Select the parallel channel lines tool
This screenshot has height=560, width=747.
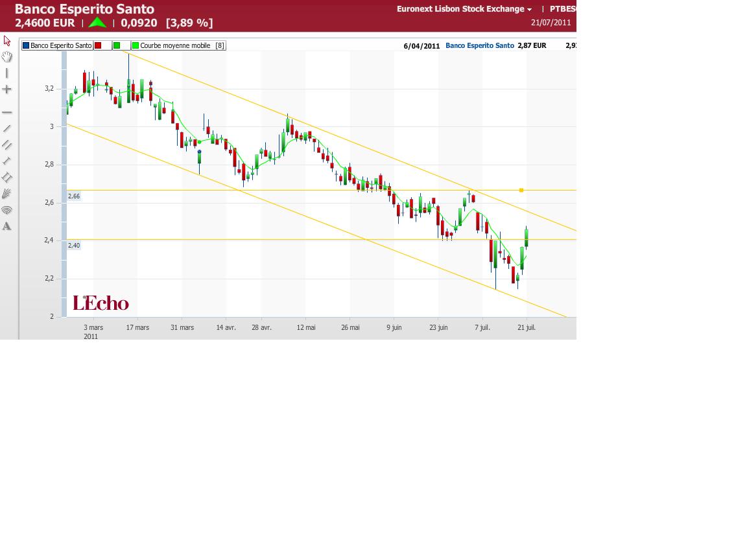tap(6, 145)
